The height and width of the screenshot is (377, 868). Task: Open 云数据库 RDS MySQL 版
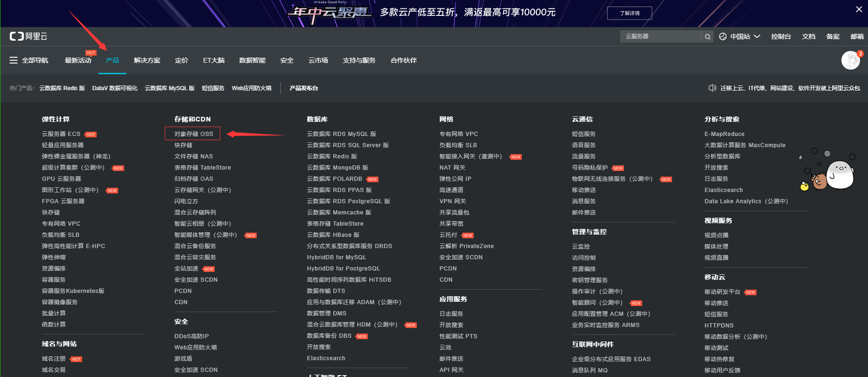pos(342,134)
